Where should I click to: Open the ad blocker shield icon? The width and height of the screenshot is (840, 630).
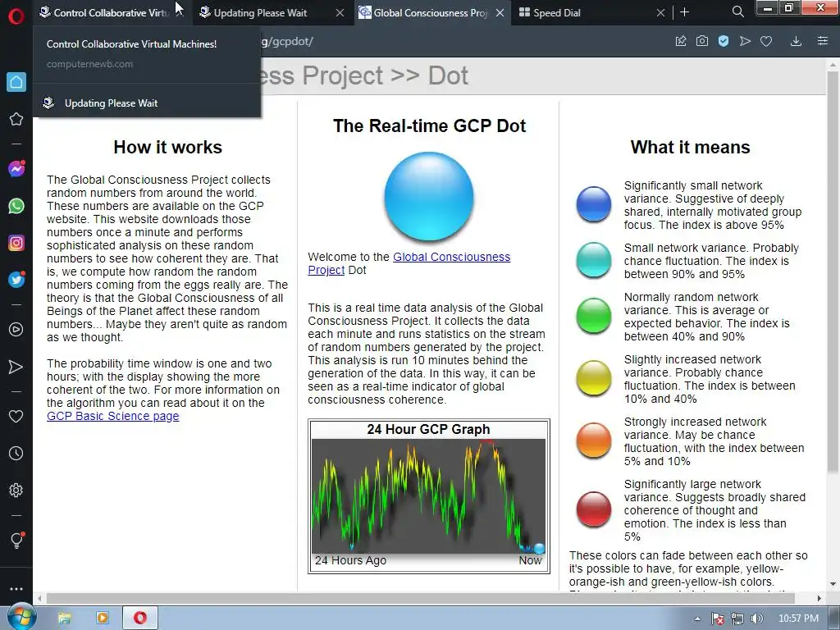tap(724, 41)
